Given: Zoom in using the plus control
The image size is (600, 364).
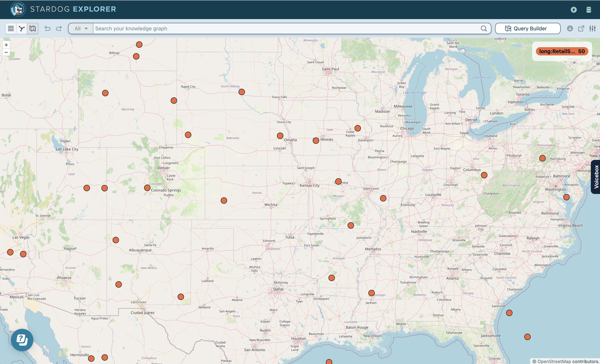Looking at the screenshot, I should pos(6,45).
